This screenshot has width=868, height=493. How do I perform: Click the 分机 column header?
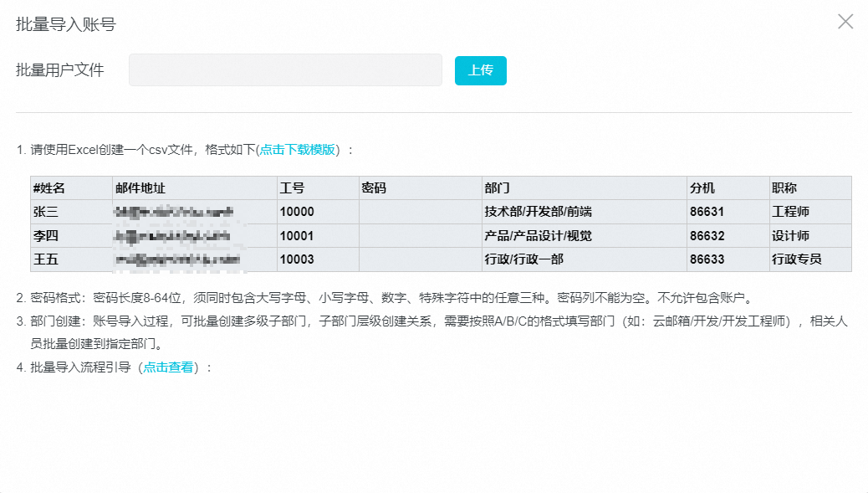pyautogui.click(x=702, y=188)
